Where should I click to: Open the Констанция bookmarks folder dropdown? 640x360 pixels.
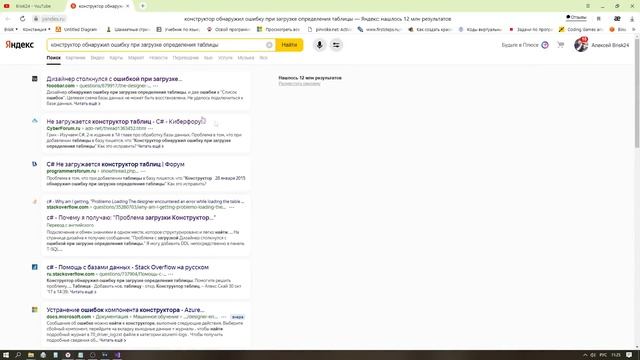click(x=36, y=29)
